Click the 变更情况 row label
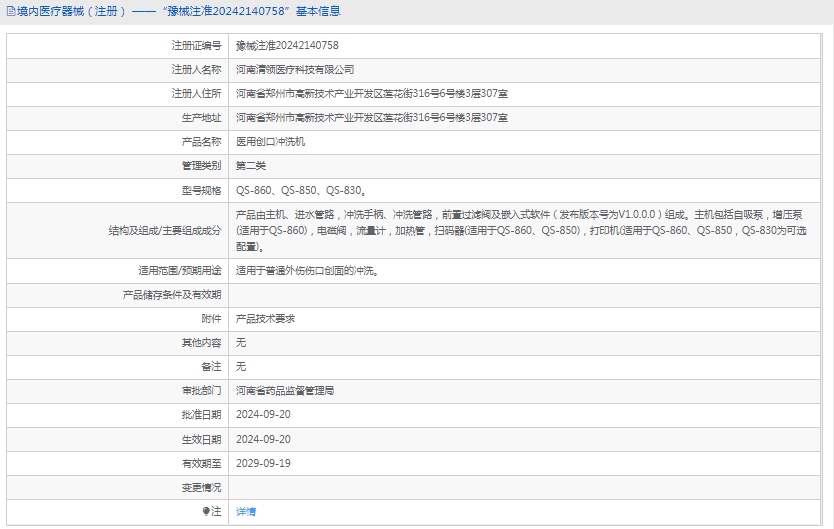The image size is (834, 529). [201, 487]
